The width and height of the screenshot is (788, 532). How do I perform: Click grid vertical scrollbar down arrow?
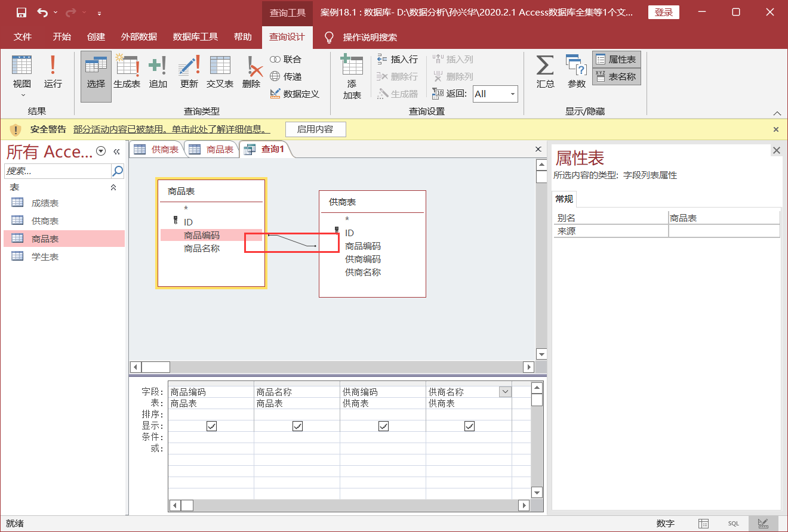537,493
